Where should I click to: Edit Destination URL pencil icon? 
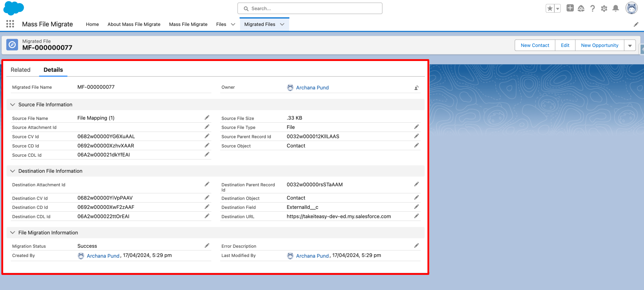tap(416, 216)
